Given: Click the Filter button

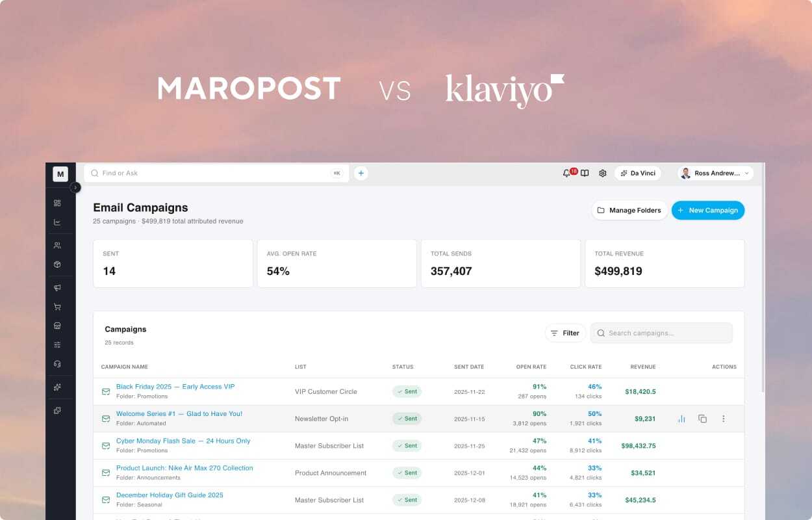Looking at the screenshot, I should tap(565, 333).
